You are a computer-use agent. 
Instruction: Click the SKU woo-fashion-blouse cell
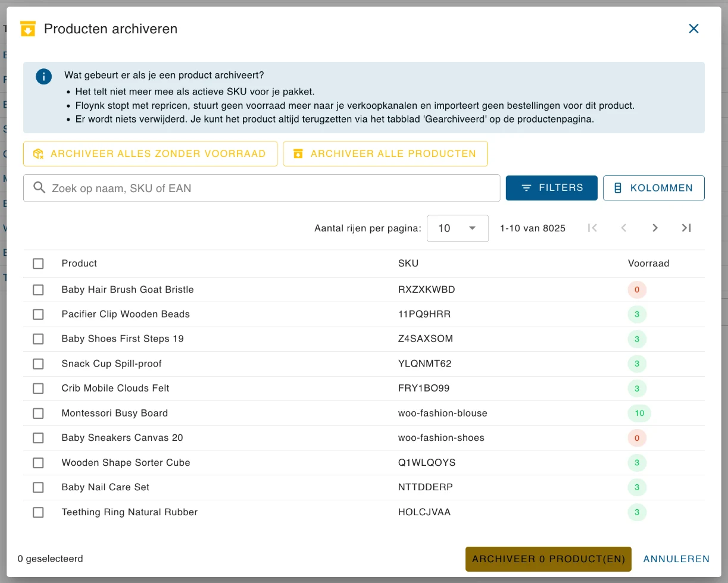click(x=443, y=413)
